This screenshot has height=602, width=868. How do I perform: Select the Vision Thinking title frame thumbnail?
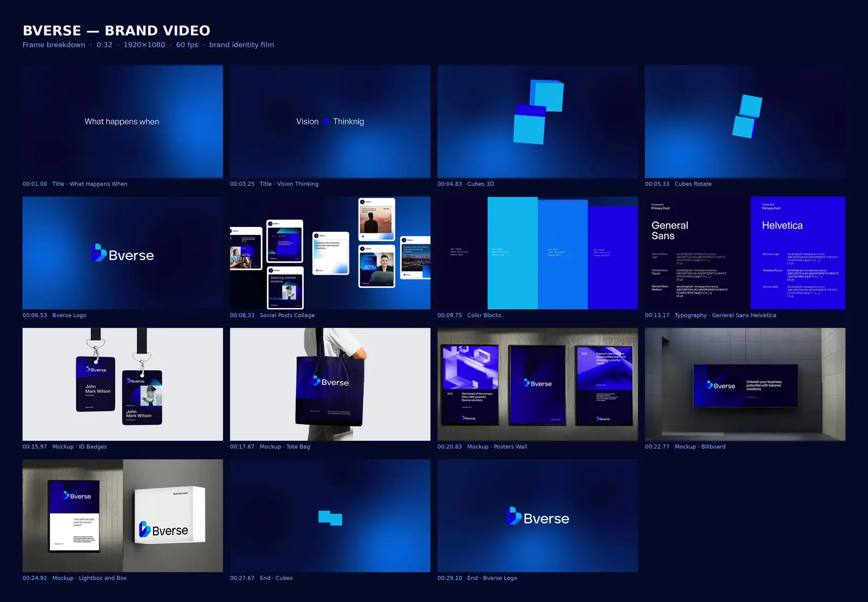tap(330, 122)
